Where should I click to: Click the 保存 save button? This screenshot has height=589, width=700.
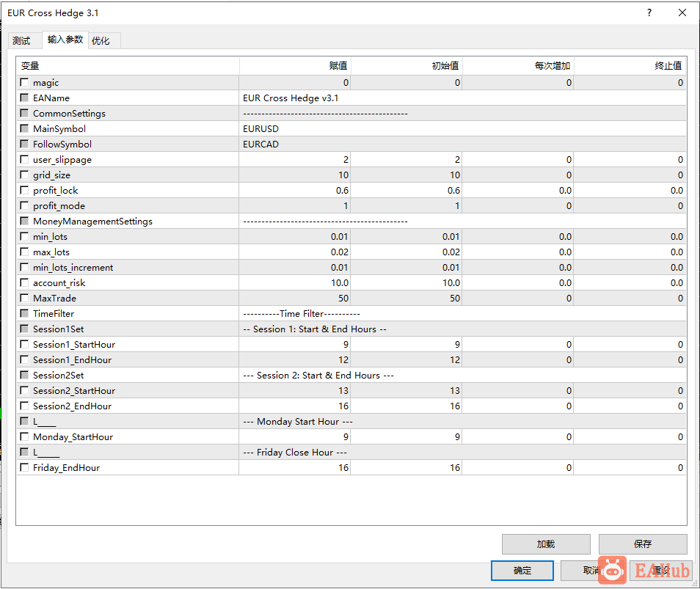643,544
